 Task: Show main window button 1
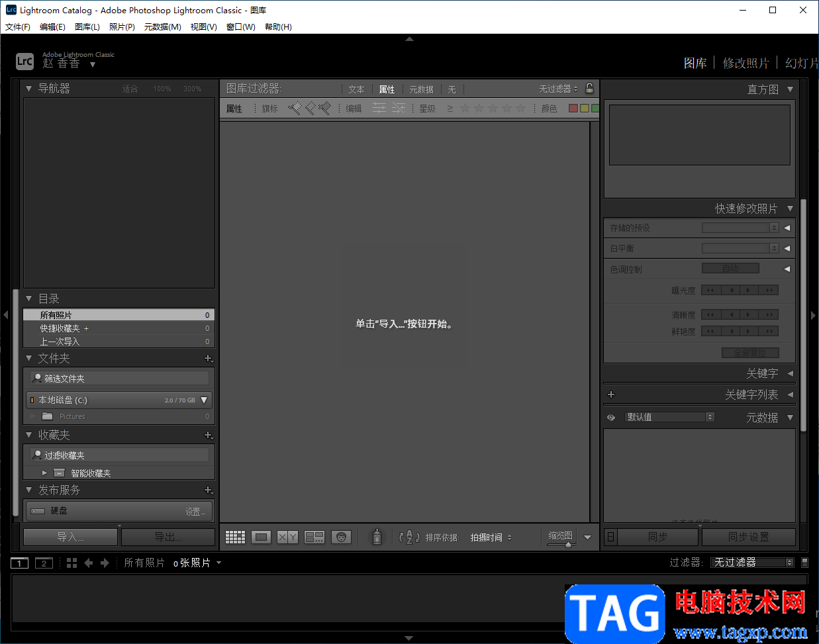[x=20, y=563]
